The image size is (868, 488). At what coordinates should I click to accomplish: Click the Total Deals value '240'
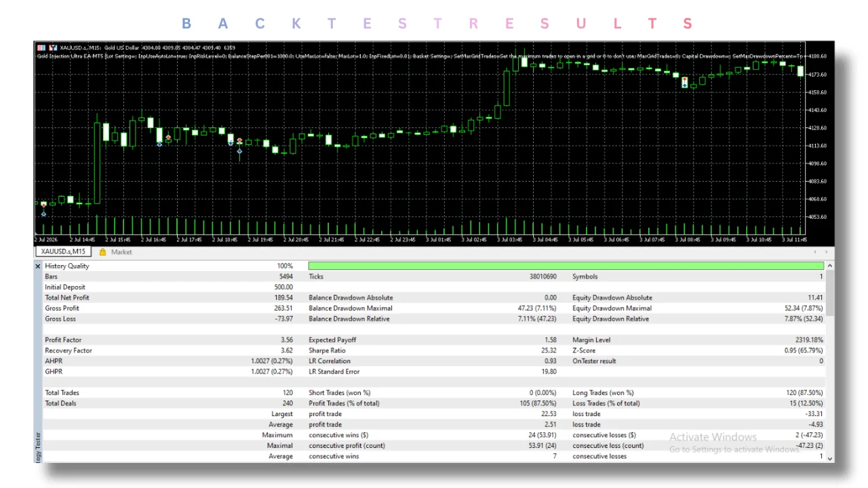pos(288,403)
